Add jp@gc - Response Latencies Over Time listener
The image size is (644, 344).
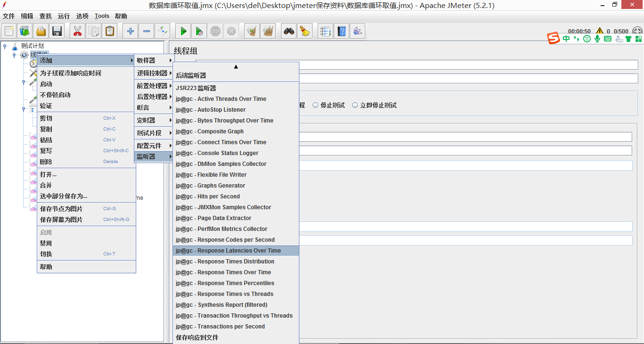pyautogui.click(x=236, y=251)
